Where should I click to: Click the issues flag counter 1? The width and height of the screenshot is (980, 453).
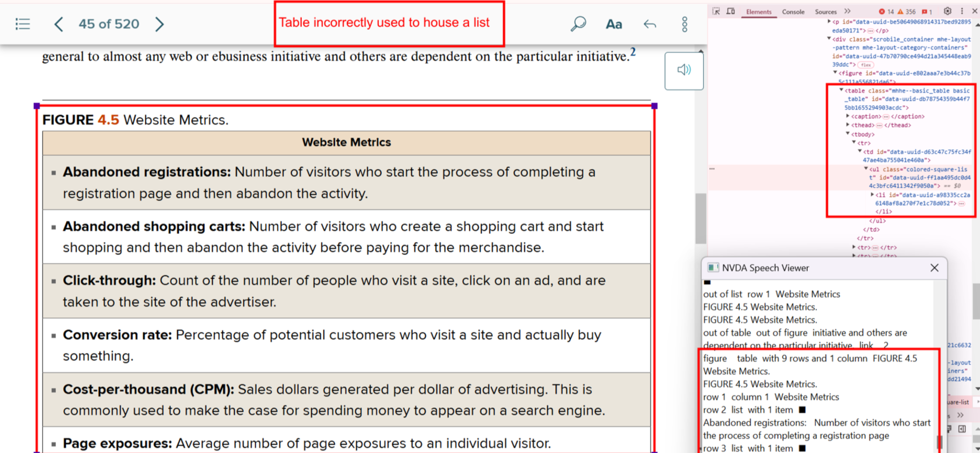[927, 11]
